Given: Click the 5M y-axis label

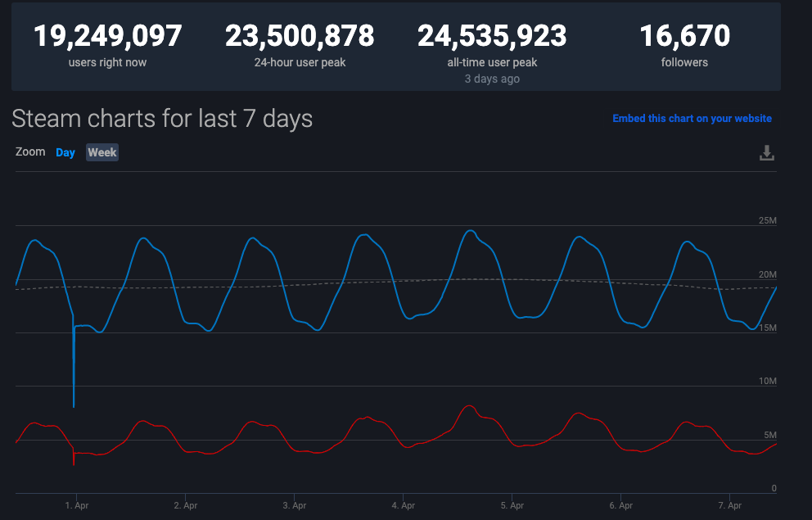Looking at the screenshot, I should pos(770,435).
